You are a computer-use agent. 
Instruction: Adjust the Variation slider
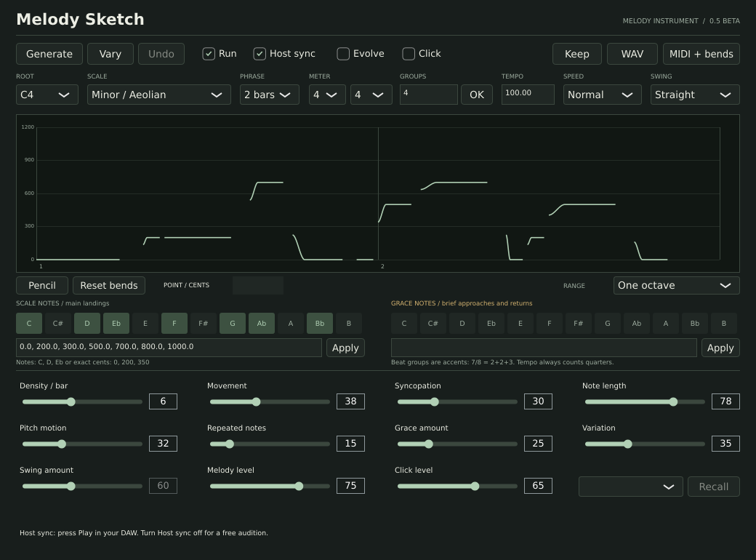(x=645, y=444)
